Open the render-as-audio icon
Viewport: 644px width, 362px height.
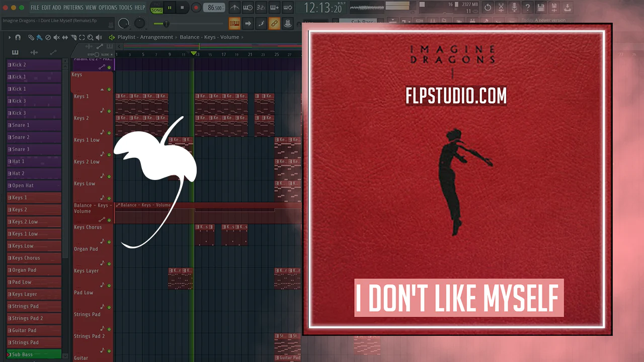568,8
